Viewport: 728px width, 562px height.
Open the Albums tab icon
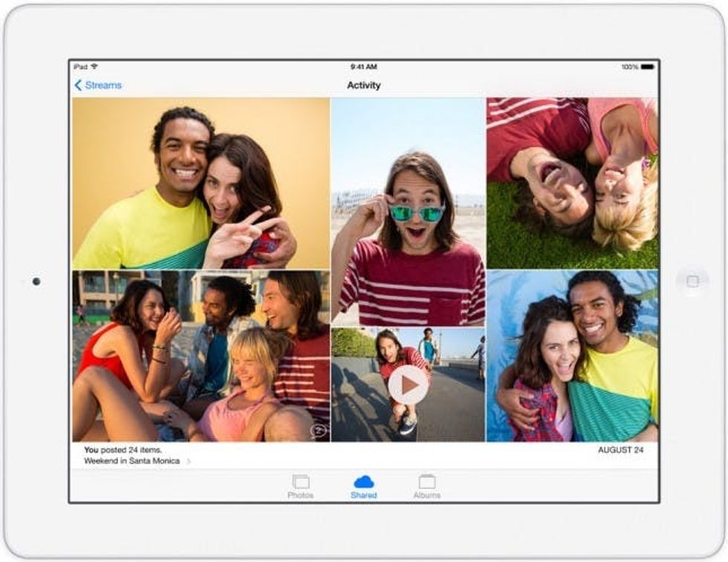click(x=427, y=483)
